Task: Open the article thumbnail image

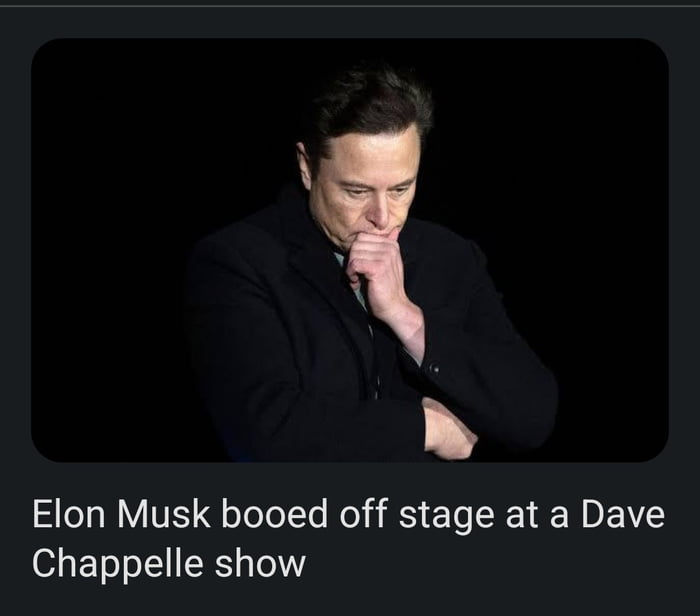Action: click(x=349, y=250)
